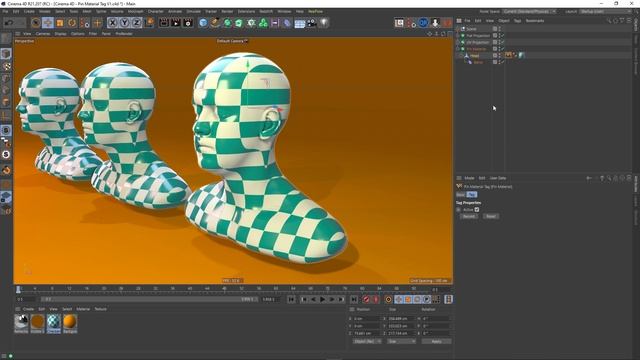Click the Reset button in Tag Properties

pyautogui.click(x=491, y=216)
